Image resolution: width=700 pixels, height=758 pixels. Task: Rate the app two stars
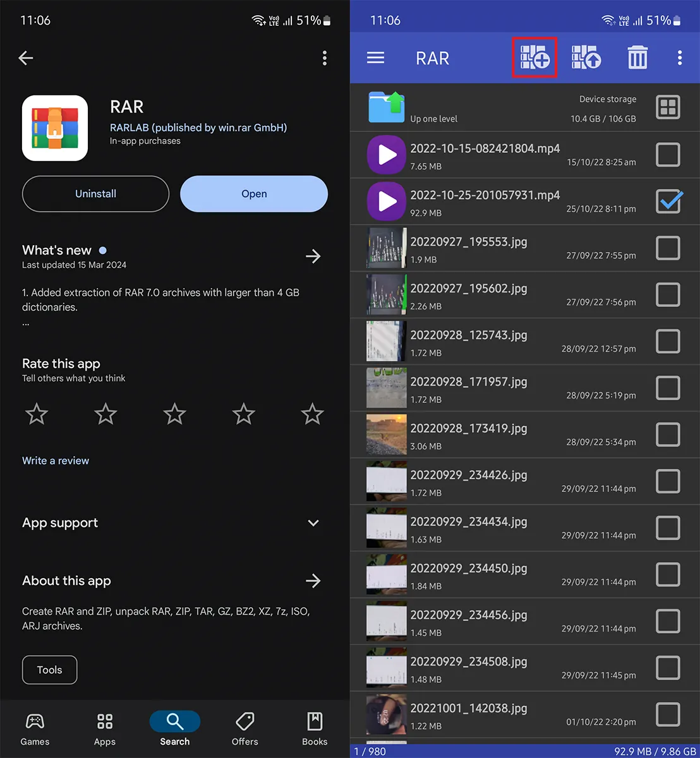tap(106, 414)
